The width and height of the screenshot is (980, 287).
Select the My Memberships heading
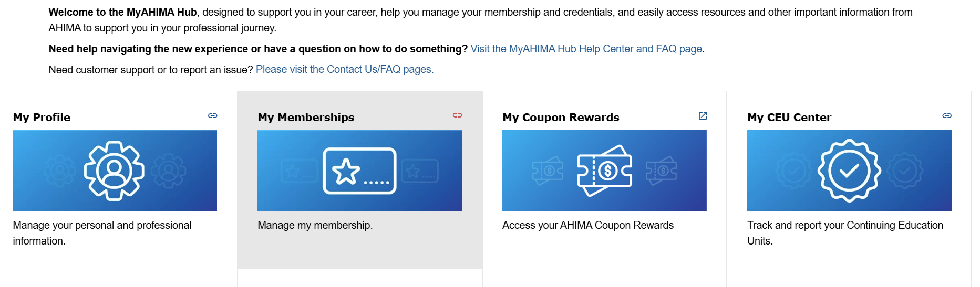coord(306,118)
